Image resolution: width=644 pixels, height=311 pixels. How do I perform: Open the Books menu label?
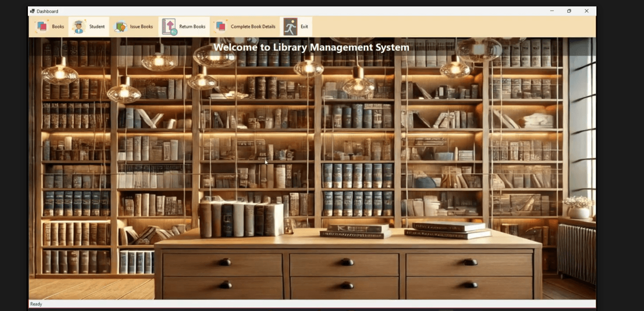pyautogui.click(x=58, y=27)
